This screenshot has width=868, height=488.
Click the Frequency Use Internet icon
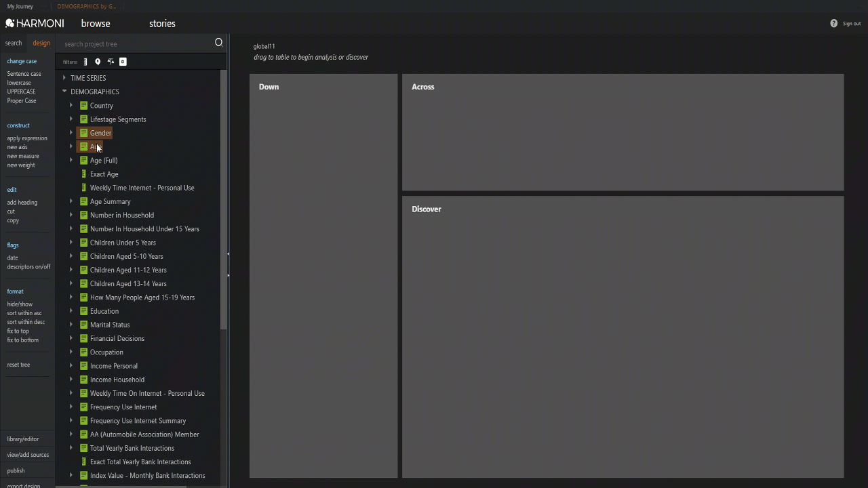click(x=83, y=407)
